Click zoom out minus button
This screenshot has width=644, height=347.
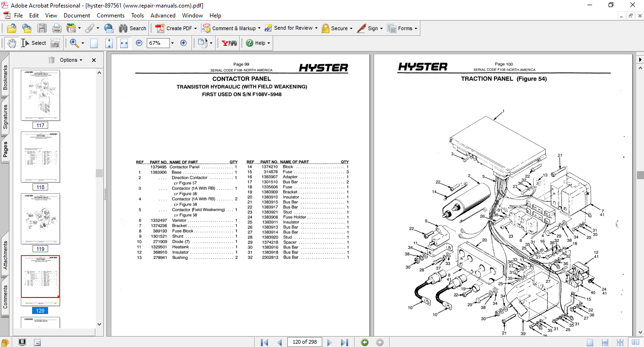[x=139, y=43]
